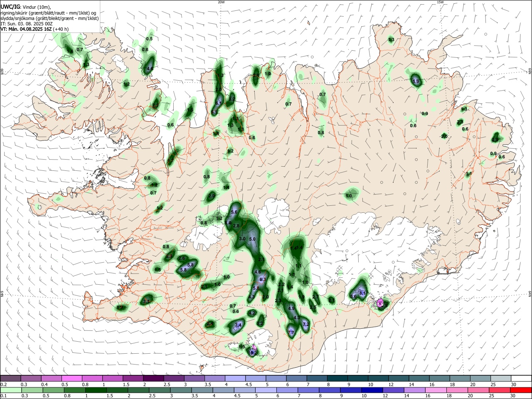Viewport: 532px width, 399px height.
Task: Pick the darkest purple swatch in the upper legend
Action: coord(153,378)
